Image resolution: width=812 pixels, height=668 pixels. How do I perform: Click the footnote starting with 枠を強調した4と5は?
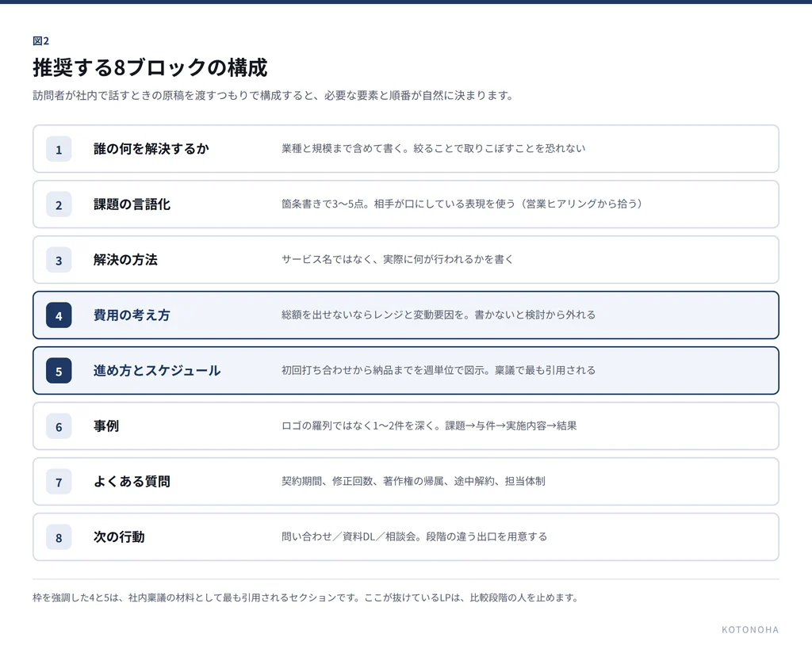tap(305, 597)
